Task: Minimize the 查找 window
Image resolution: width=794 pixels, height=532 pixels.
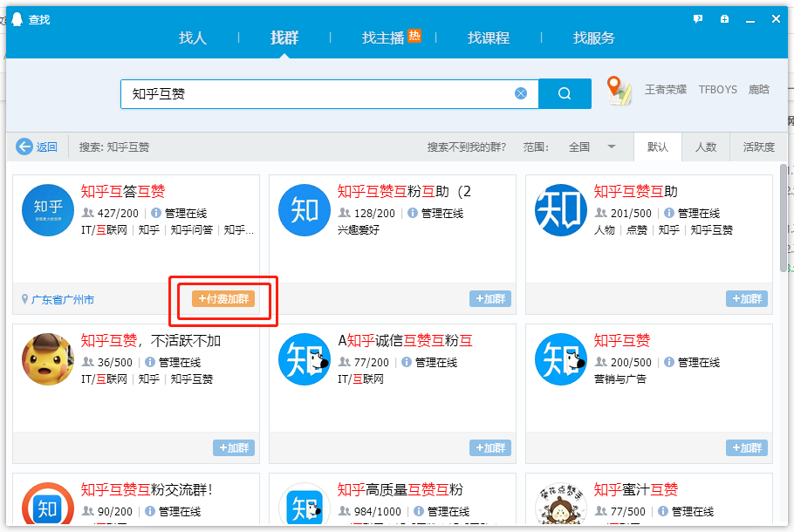Action: (x=750, y=19)
